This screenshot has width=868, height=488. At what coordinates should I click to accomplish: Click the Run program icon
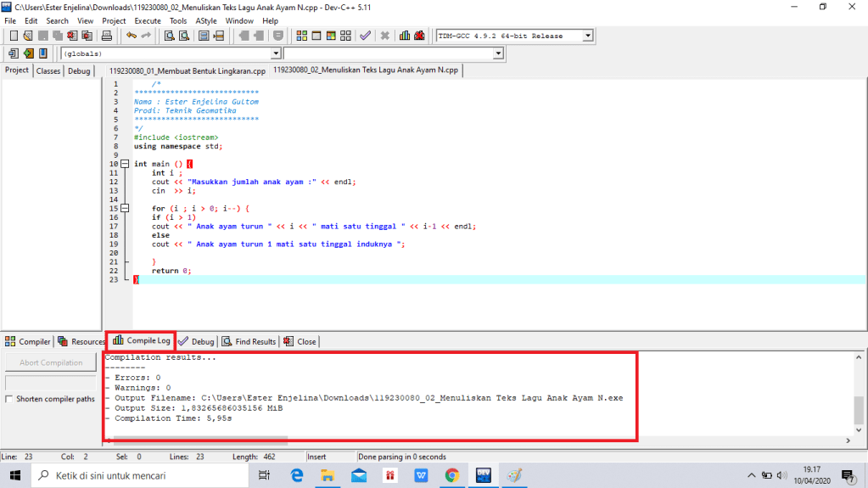(x=316, y=36)
